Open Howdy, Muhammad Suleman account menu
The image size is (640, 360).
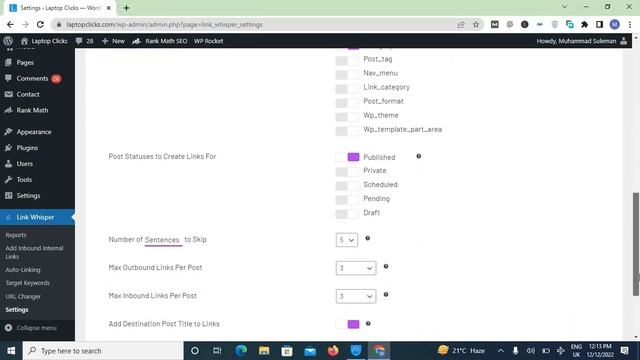[582, 41]
